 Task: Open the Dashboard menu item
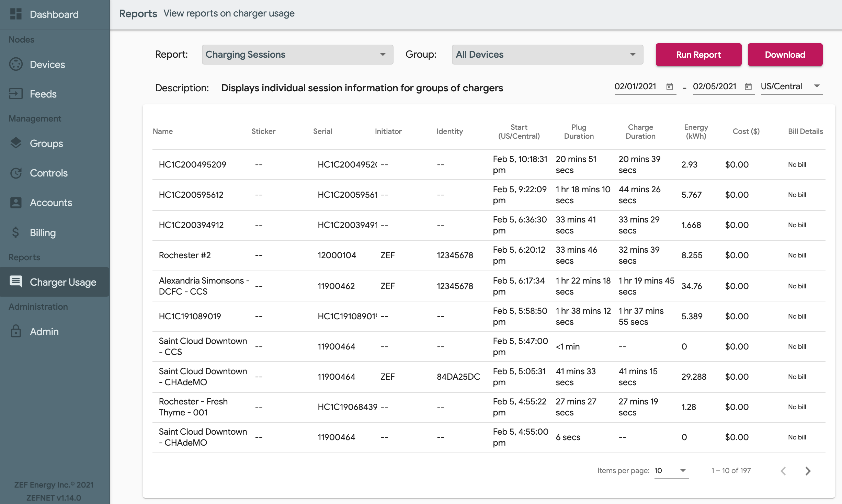pos(55,14)
